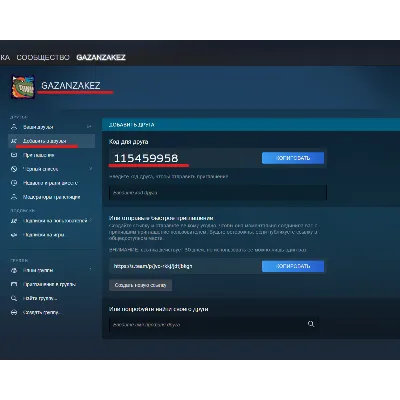The image size is (400, 400).
Task: Expand the Ваши друзья chevron
Action: pyautogui.click(x=89, y=127)
